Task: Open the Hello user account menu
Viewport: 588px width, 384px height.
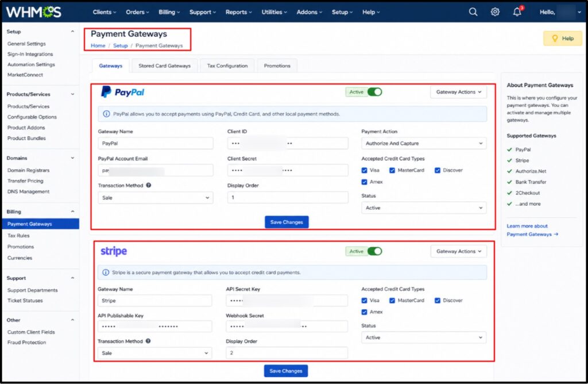Action: point(560,12)
